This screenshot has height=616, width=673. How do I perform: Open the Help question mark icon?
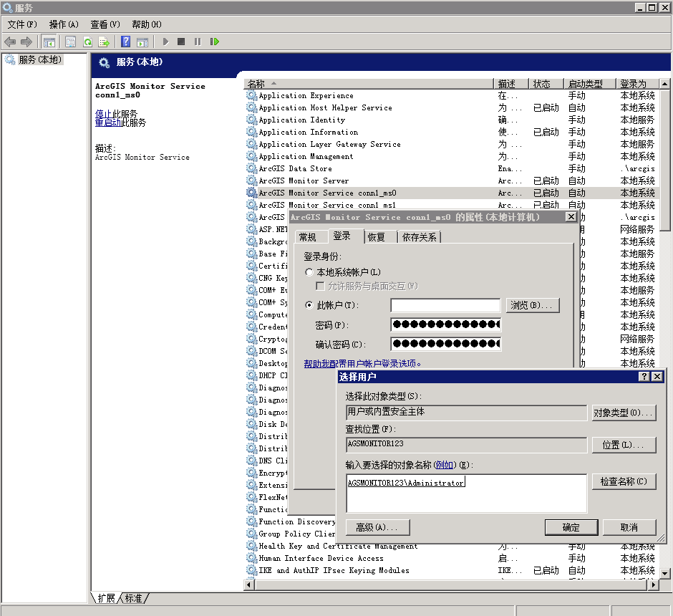coord(125,42)
